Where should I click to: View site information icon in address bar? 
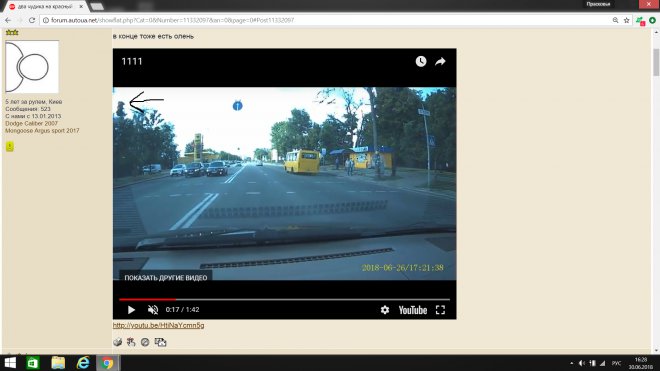[46, 20]
